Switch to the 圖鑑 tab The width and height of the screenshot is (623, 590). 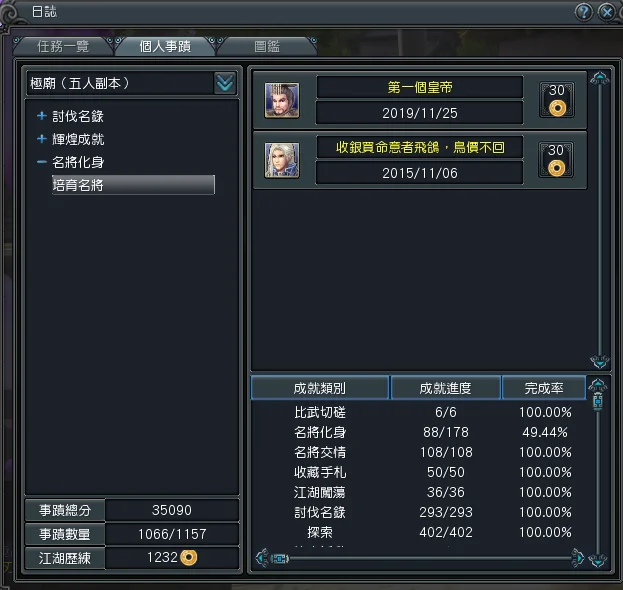(267, 46)
